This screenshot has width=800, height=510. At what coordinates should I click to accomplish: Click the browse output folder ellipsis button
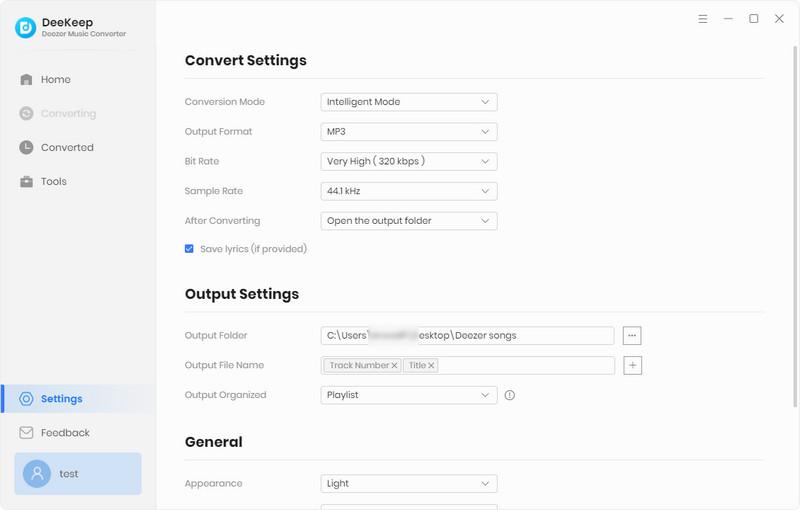pos(632,336)
